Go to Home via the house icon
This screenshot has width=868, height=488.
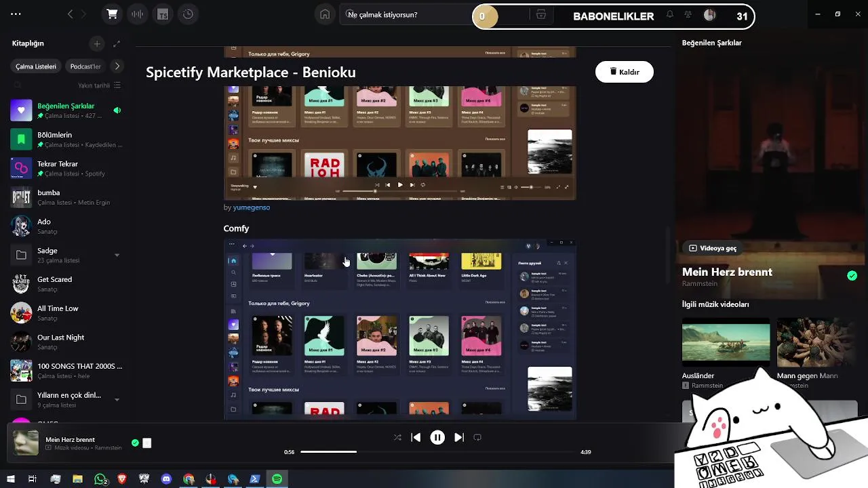pyautogui.click(x=325, y=14)
